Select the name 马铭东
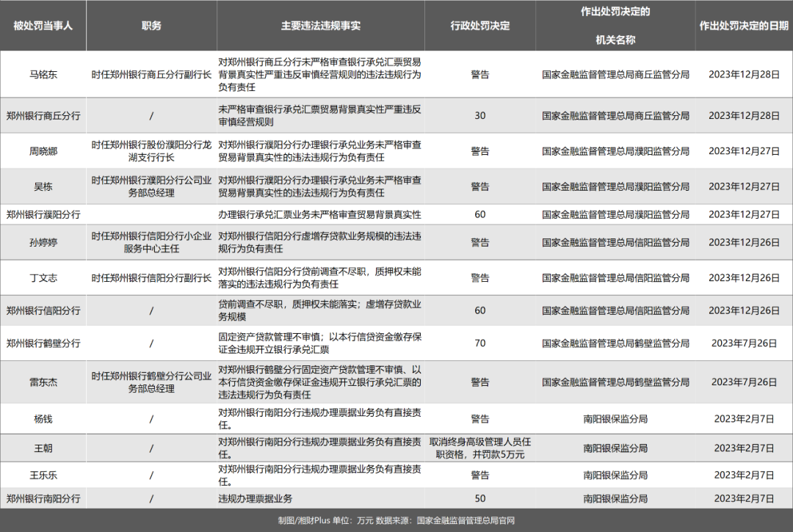 tap(43, 74)
